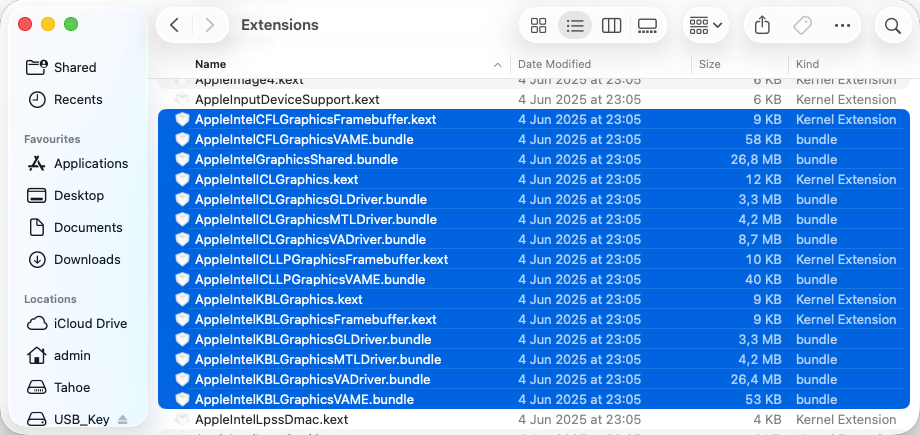This screenshot has height=435, width=920.
Task: Open admin home folder in sidebar
Action: tap(72, 356)
